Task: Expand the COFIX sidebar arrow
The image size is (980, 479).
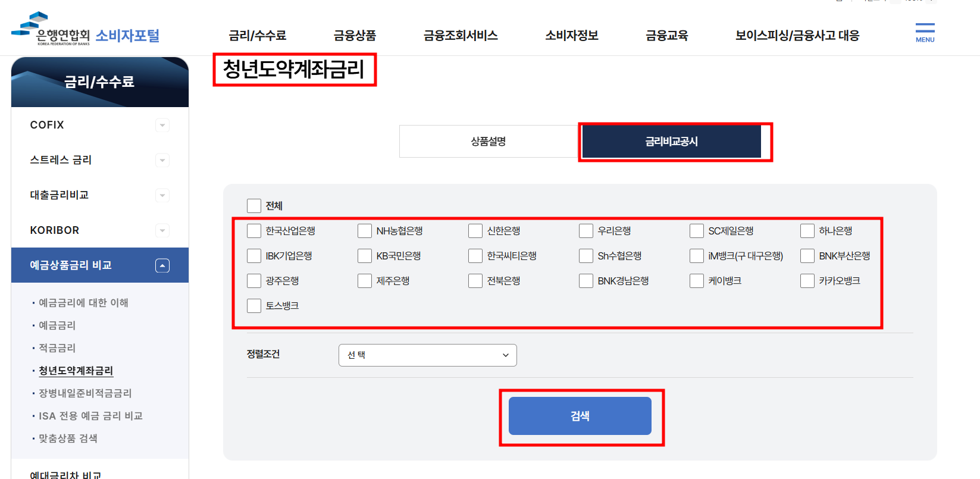Action: (x=162, y=125)
